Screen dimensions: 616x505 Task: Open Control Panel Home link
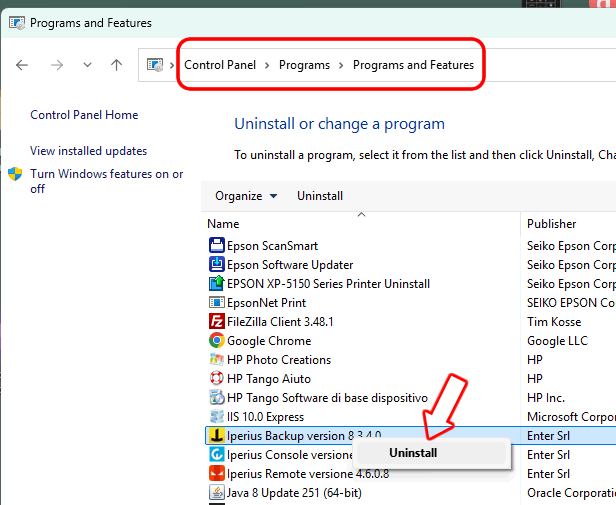coord(84,115)
